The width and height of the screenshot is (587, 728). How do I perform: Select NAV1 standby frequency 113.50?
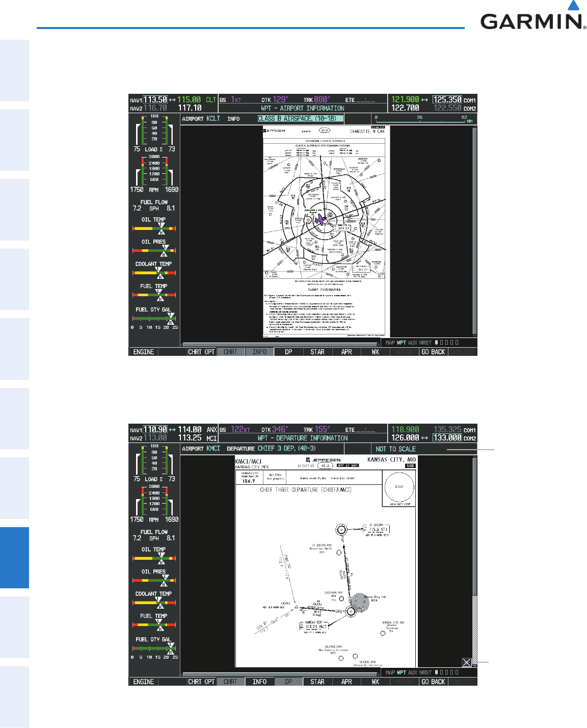click(155, 100)
